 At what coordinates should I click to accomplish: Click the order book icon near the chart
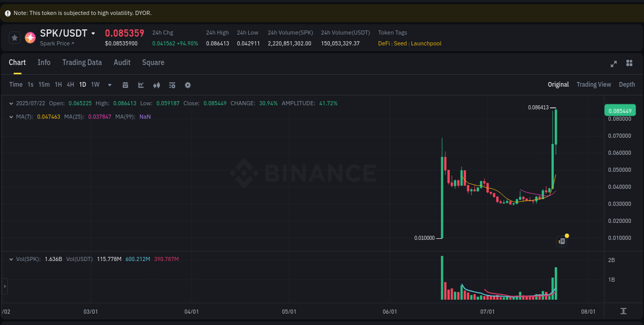[562, 241]
